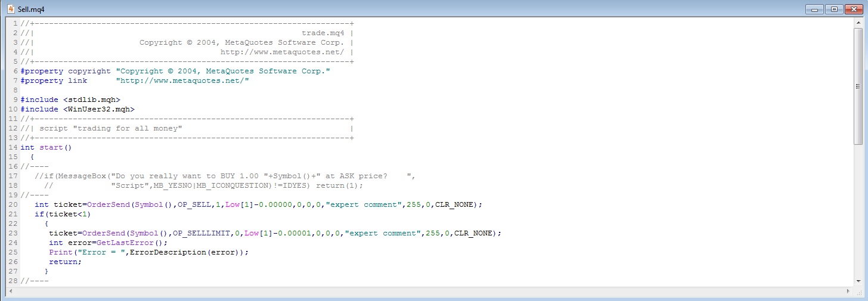The width and height of the screenshot is (868, 301).
Task: Click the 'http://www.metaquotes.net/' comment on line 4
Action: 282,52
